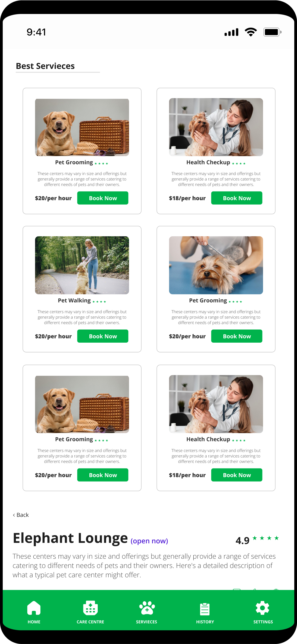Tap the battery status icon
The width and height of the screenshot is (297, 644).
pos(272,32)
